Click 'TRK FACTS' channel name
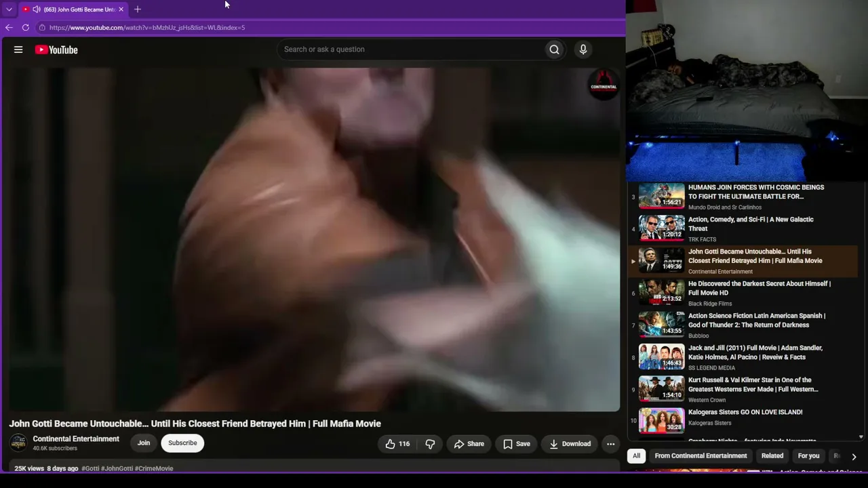 702,239
